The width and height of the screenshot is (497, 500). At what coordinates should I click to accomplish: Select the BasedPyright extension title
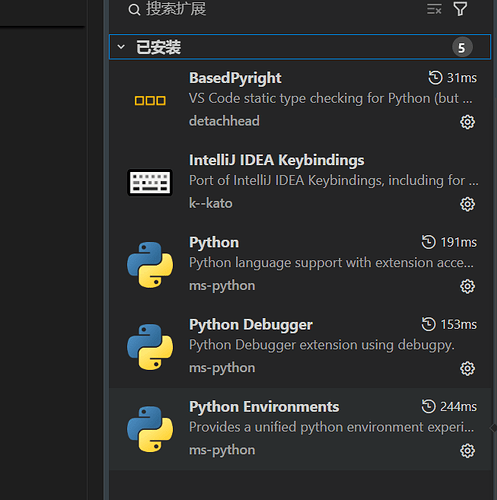235,78
